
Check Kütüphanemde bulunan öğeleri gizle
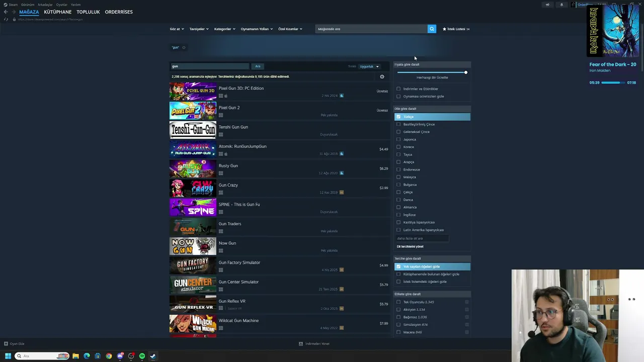coord(398,274)
